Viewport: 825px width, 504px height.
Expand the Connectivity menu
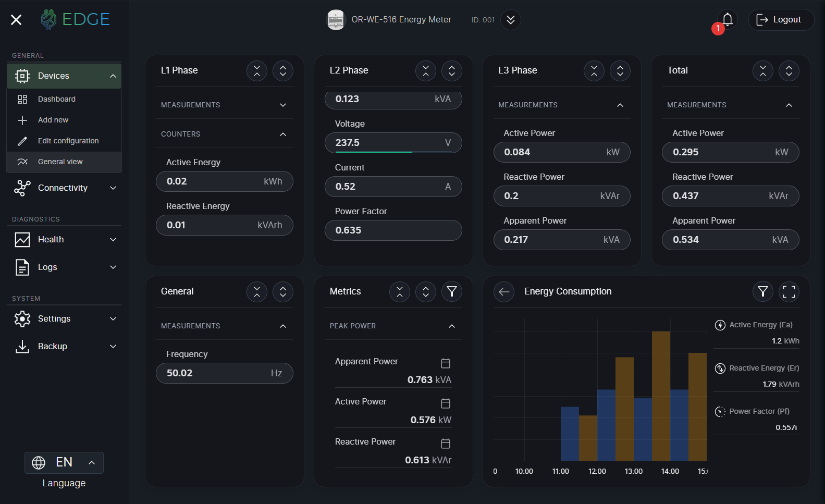point(64,188)
